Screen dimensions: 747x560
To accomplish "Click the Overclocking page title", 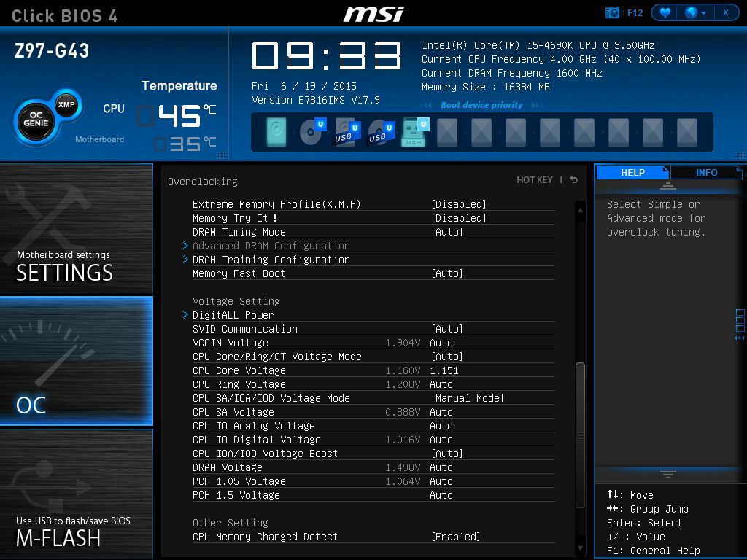I will (203, 182).
